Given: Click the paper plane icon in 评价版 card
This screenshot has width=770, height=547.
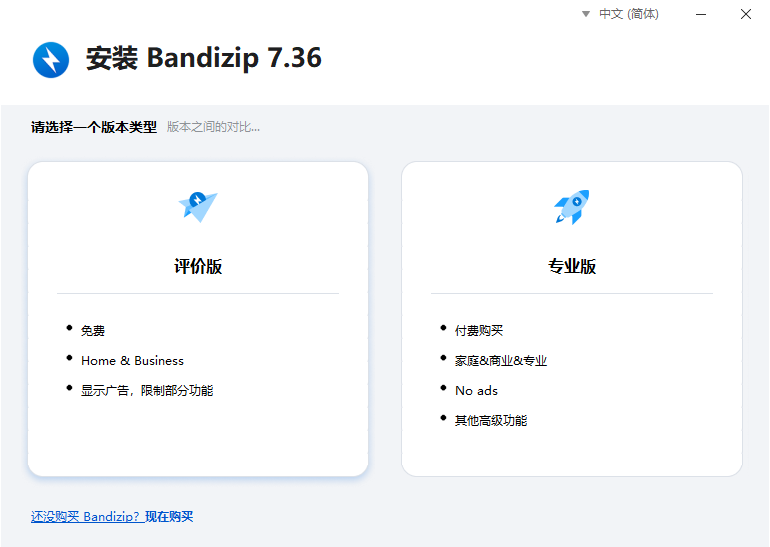Looking at the screenshot, I should click(198, 206).
